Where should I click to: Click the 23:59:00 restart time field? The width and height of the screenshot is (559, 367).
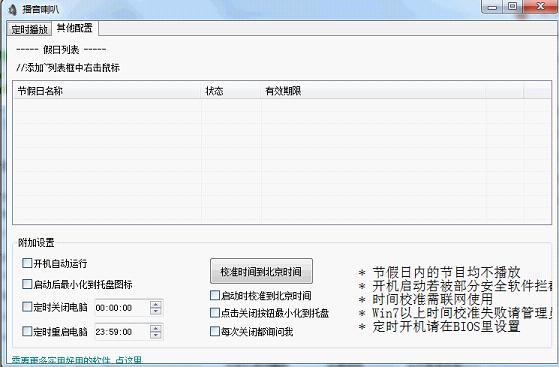pos(122,332)
